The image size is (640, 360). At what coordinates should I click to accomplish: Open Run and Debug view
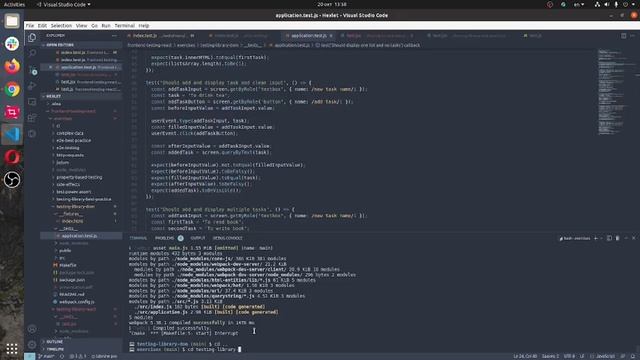click(x=32, y=86)
